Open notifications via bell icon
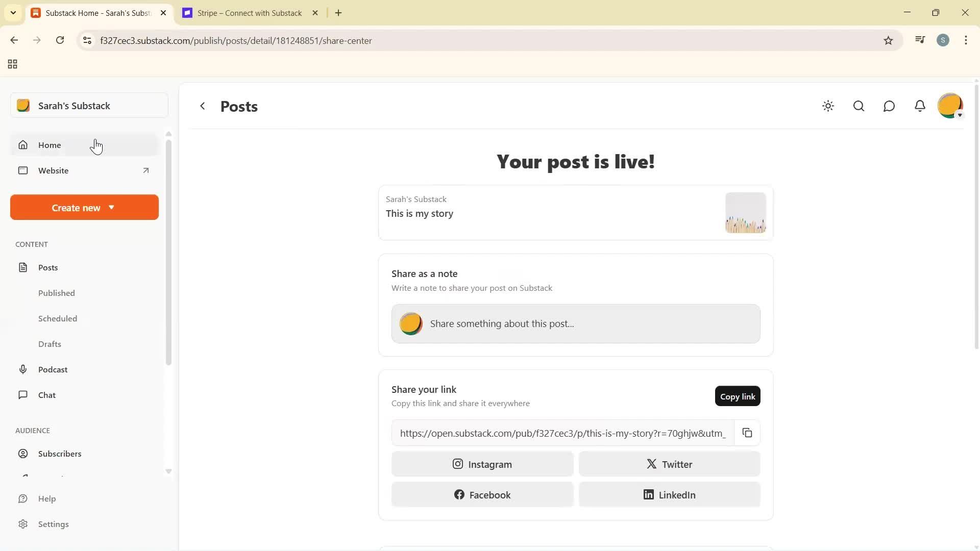 [x=920, y=106]
